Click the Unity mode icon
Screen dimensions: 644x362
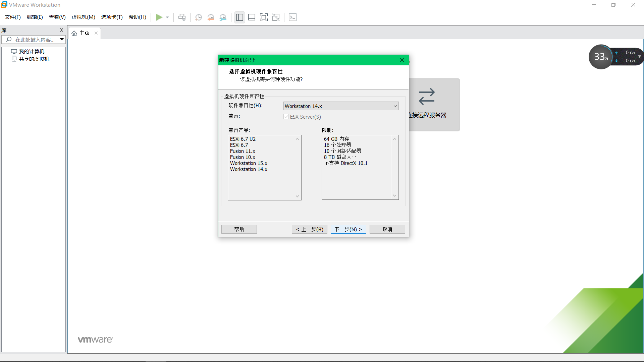276,17
